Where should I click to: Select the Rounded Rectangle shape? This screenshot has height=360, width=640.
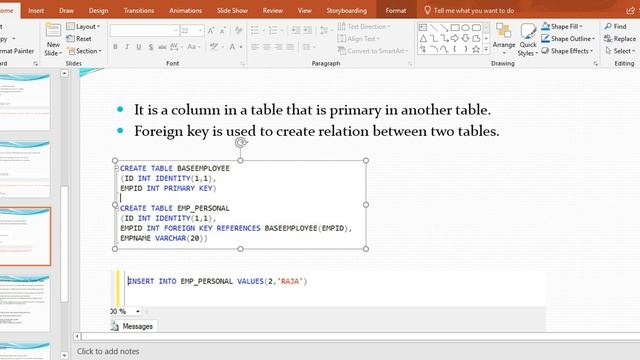(x=476, y=28)
